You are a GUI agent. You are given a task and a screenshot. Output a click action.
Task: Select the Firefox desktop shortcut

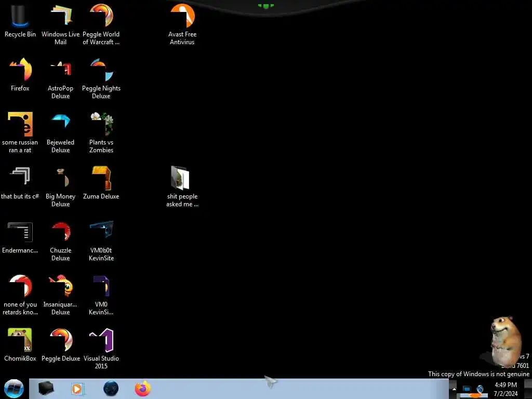tap(20, 75)
